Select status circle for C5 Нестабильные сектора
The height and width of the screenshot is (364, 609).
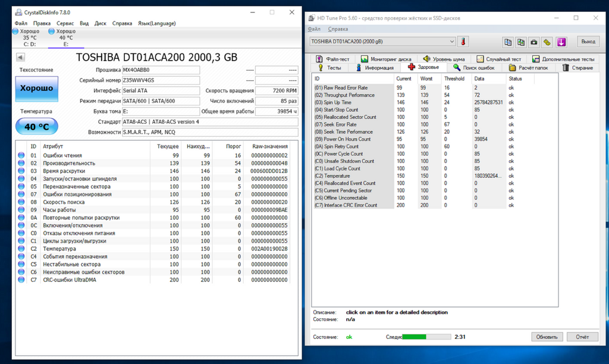click(x=21, y=264)
